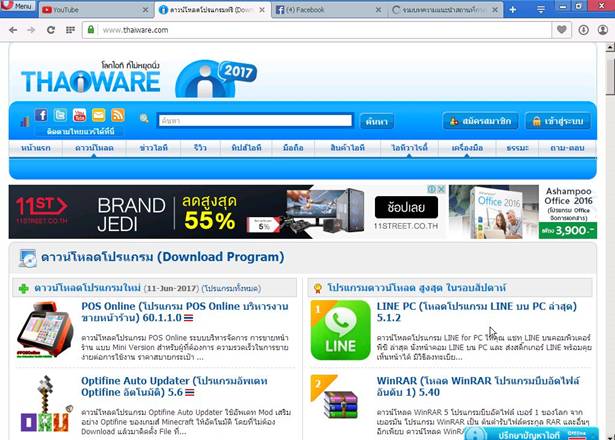Click the green LINE app icon

(x=340, y=330)
